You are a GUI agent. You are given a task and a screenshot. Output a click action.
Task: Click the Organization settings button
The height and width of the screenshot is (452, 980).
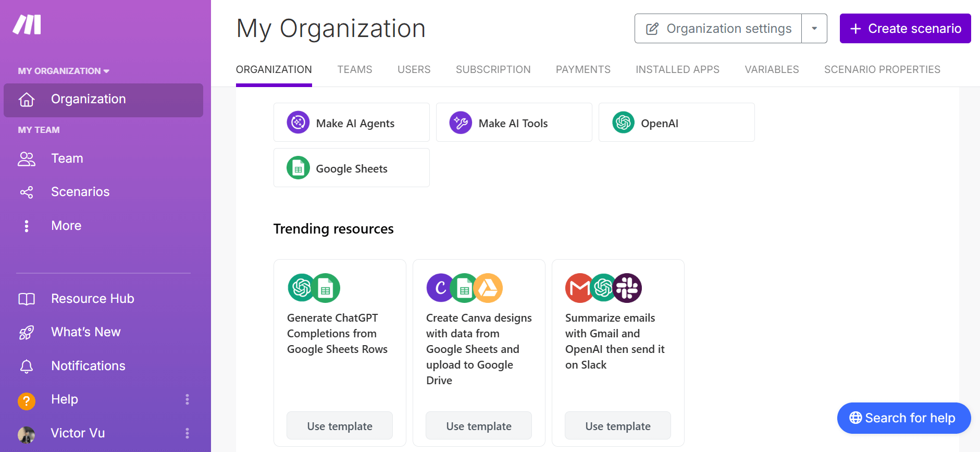(718, 29)
